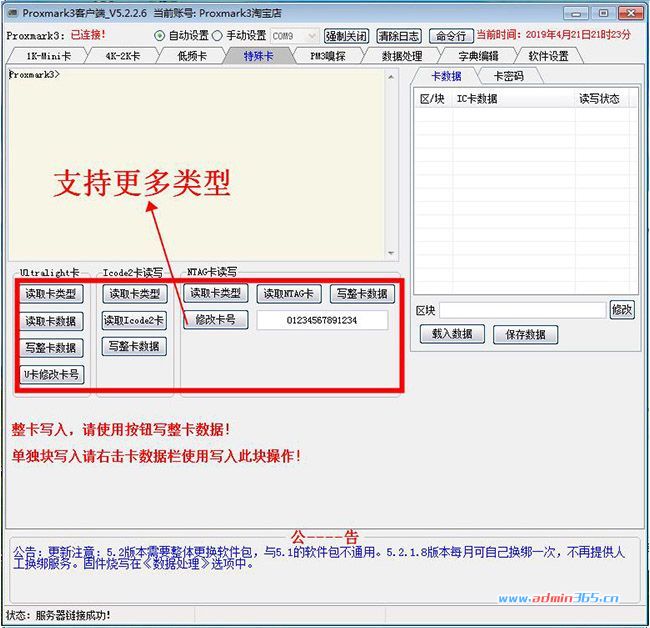Click the 修改 button beside 区块
The height and width of the screenshot is (628, 650).
(622, 310)
